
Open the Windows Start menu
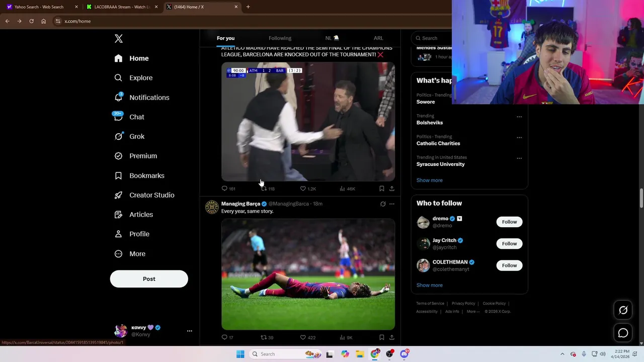click(x=240, y=354)
